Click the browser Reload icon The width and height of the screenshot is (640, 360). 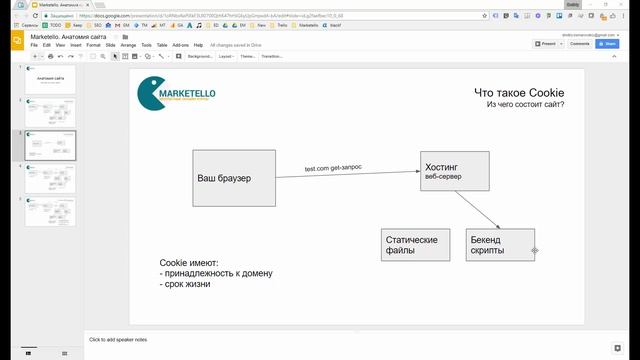coord(36,16)
